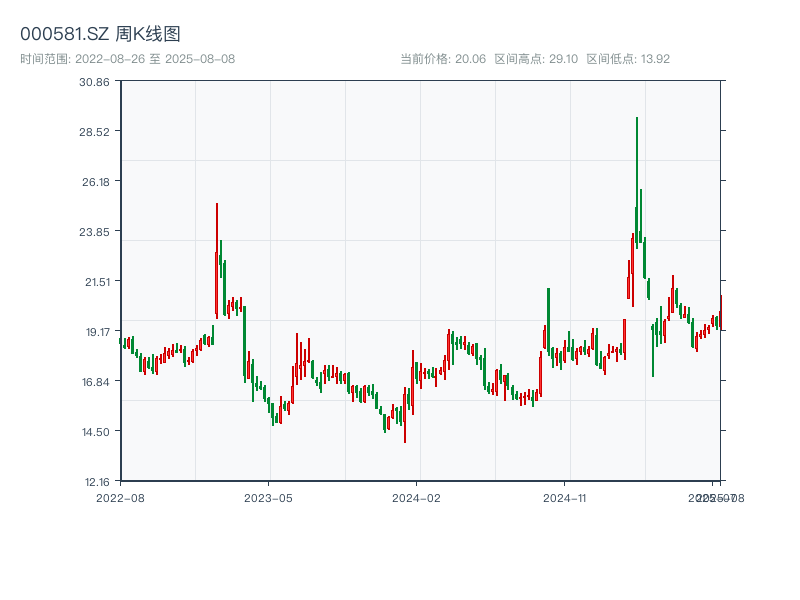The height and width of the screenshot is (600, 800).
Task: Click the x-axis label 2023-05
Action: click(268, 498)
